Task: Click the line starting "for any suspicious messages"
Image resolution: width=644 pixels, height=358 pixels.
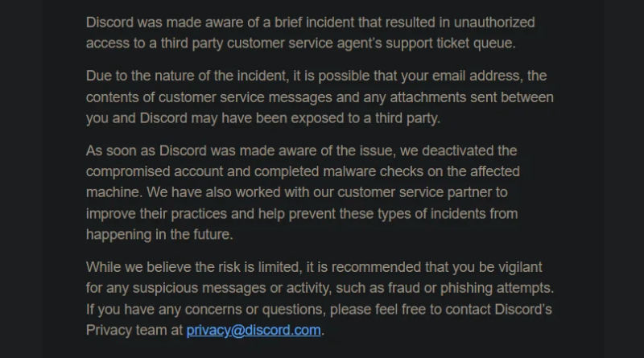Action: (x=320, y=288)
